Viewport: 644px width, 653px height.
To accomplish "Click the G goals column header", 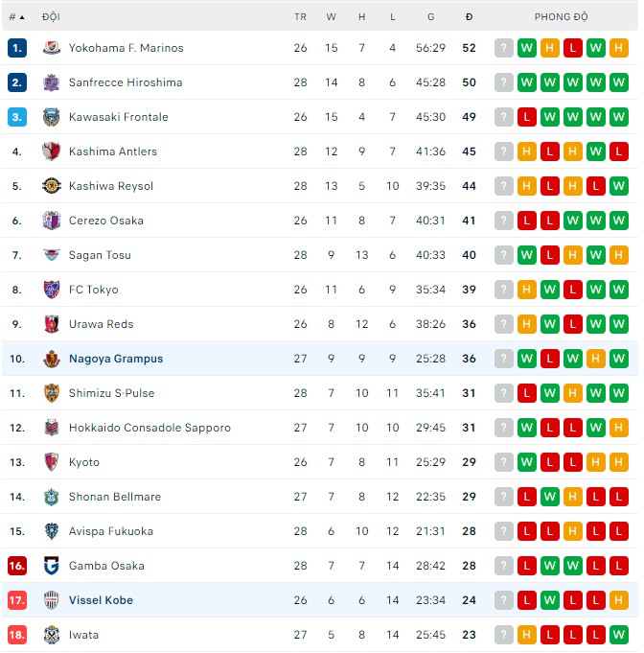I will tap(431, 17).
